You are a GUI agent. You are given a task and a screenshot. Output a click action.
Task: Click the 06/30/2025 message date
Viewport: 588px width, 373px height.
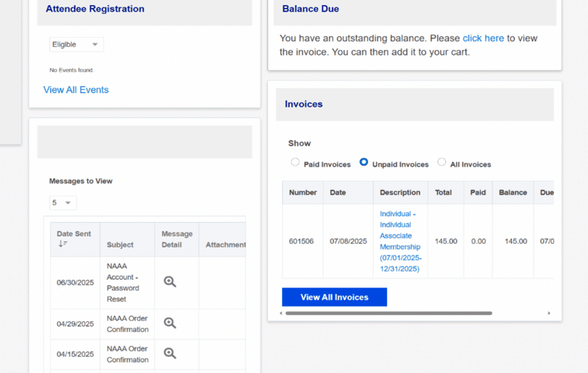[75, 283]
